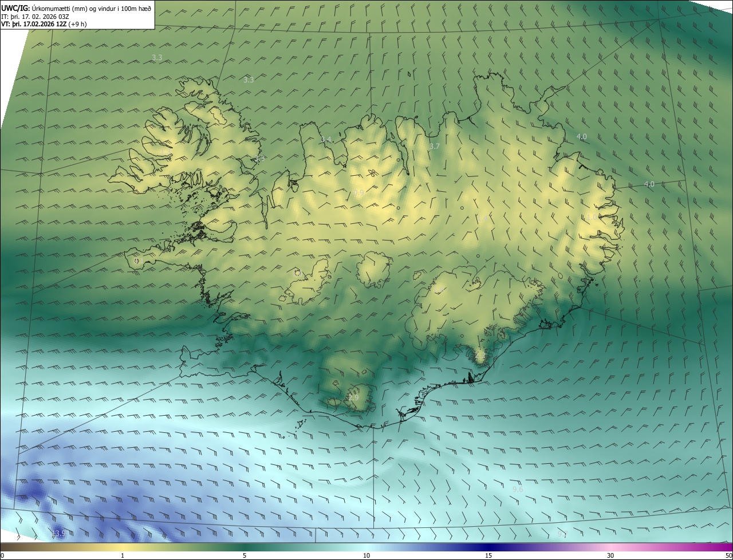Click the colorbar tick label '10'

[x=366, y=555]
